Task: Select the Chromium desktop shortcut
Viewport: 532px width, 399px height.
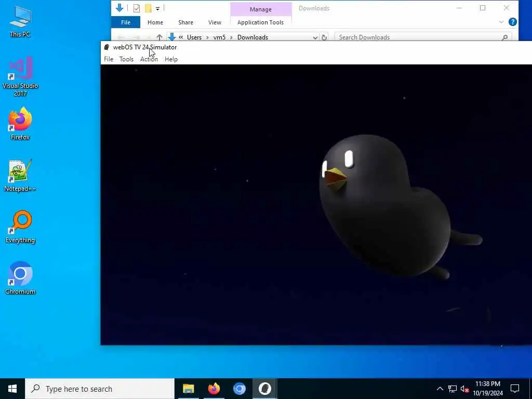Action: (x=20, y=278)
